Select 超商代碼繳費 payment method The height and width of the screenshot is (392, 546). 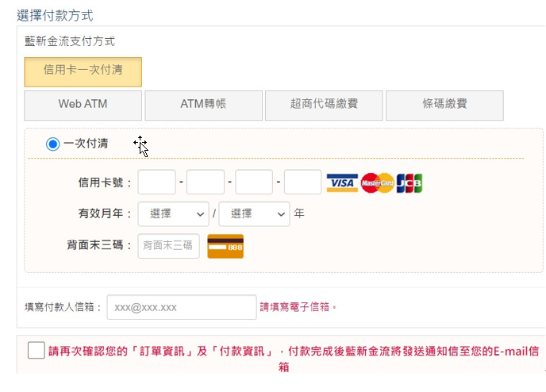(x=324, y=105)
